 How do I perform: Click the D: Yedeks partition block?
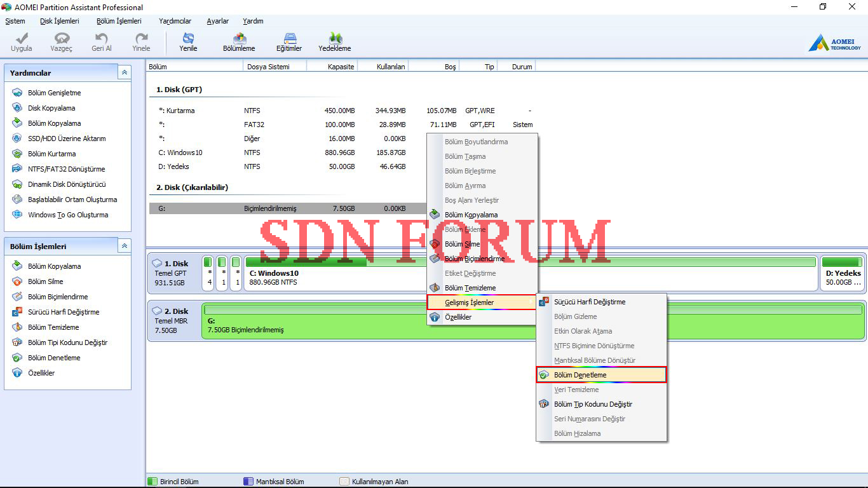[x=842, y=277]
